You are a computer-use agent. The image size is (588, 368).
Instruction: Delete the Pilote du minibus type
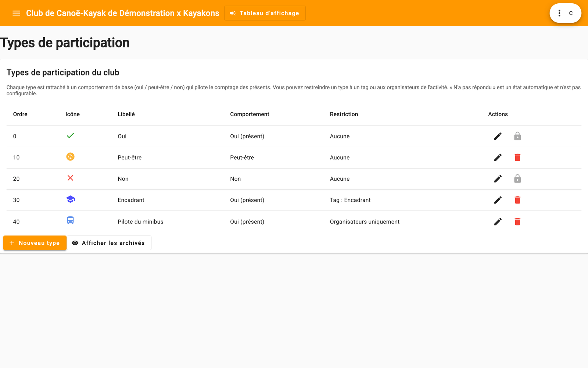(x=517, y=222)
